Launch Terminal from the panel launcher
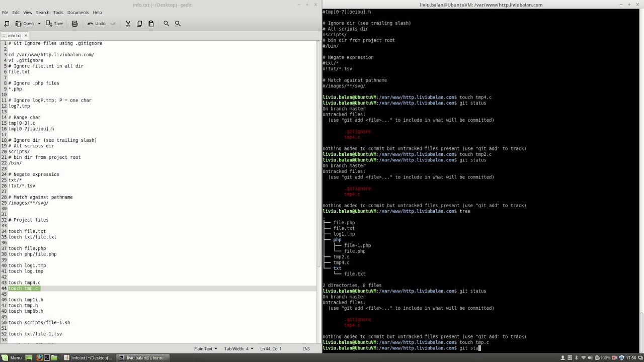644x362 pixels. [x=47, y=358]
